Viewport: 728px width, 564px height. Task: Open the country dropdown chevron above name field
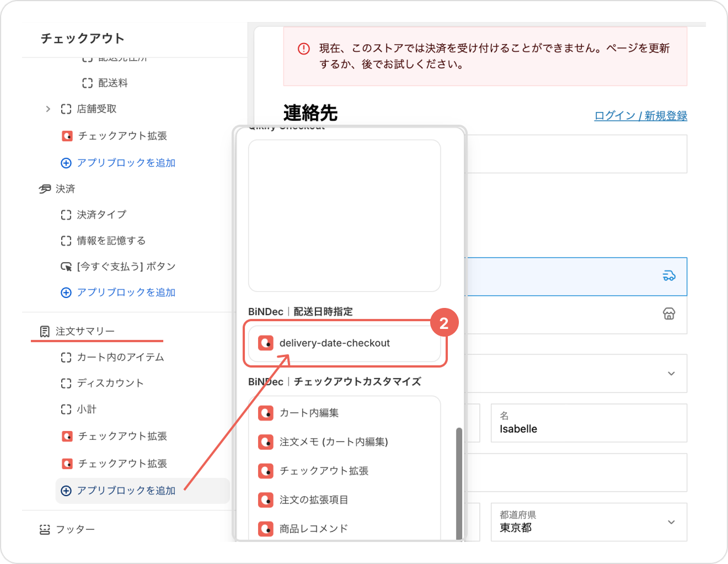[x=671, y=374]
